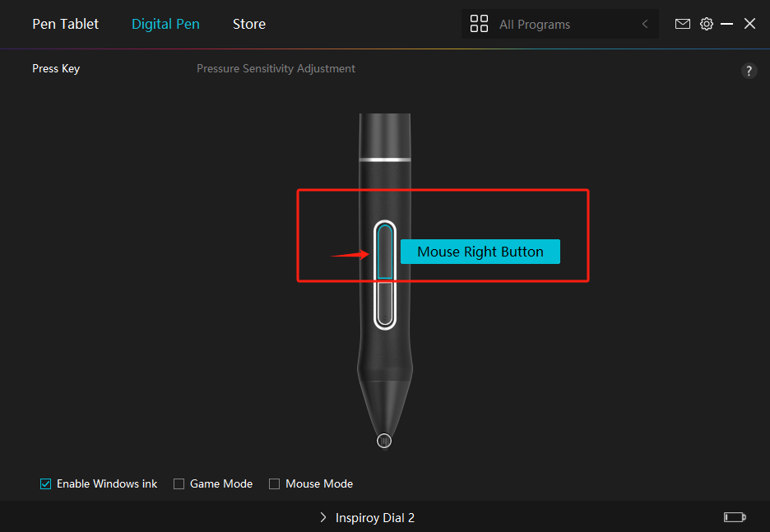Click the programs grid icon
Image resolution: width=770 pixels, height=532 pixels.
click(479, 24)
